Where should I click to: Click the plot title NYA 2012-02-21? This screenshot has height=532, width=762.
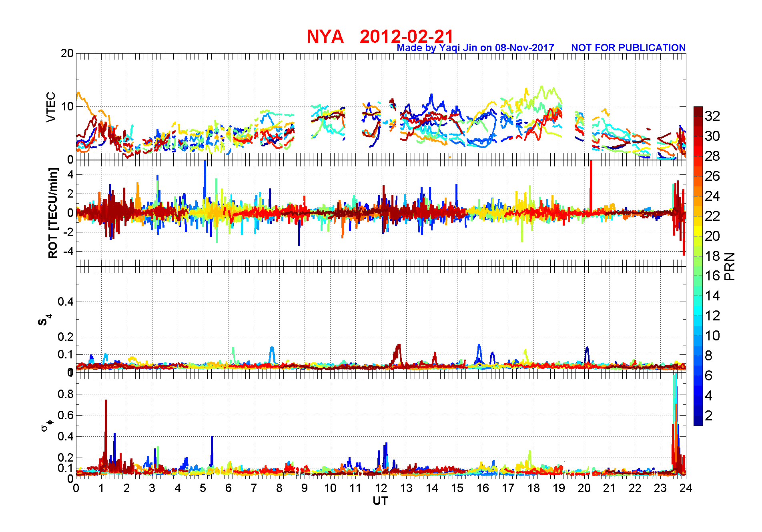(x=380, y=37)
